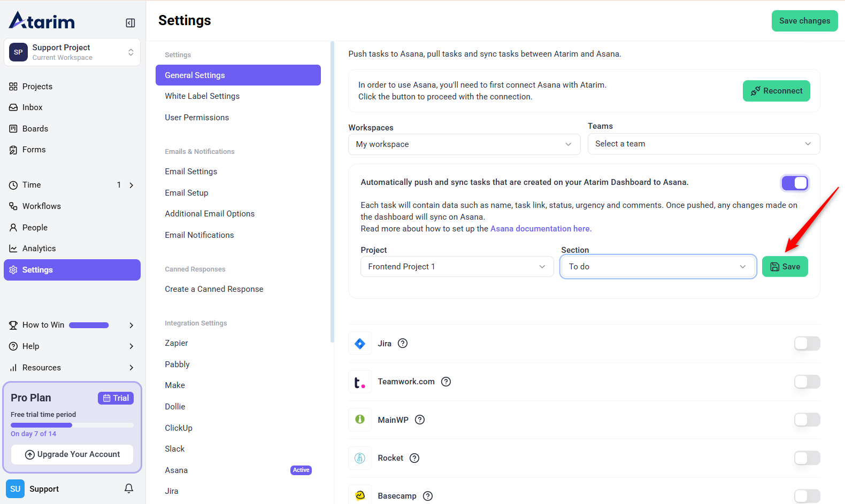Disable automatic Asana push and sync toggle
This screenshot has height=504, width=845.
pos(795,183)
